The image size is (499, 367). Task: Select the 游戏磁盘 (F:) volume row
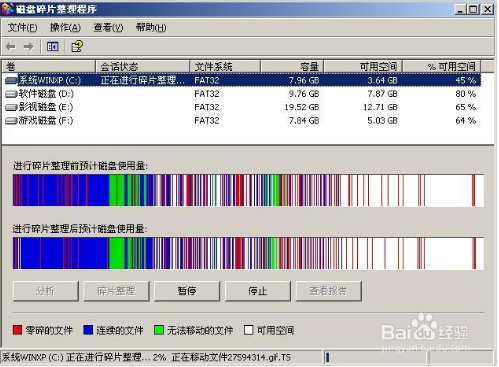point(243,121)
